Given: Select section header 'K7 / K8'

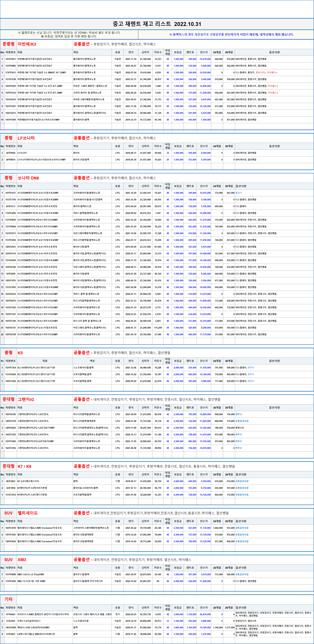Looking at the screenshot, I should click(24, 466).
